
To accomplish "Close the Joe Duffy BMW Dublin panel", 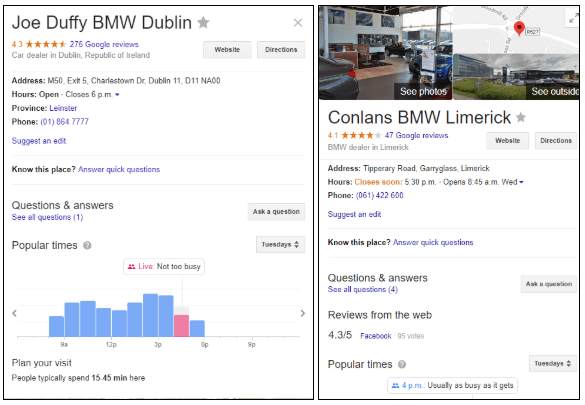I will (x=298, y=23).
